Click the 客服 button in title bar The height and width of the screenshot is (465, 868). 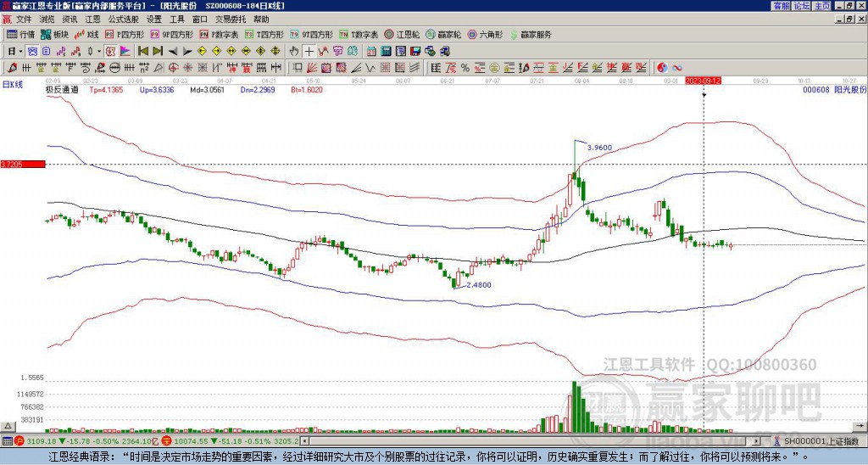781,5
